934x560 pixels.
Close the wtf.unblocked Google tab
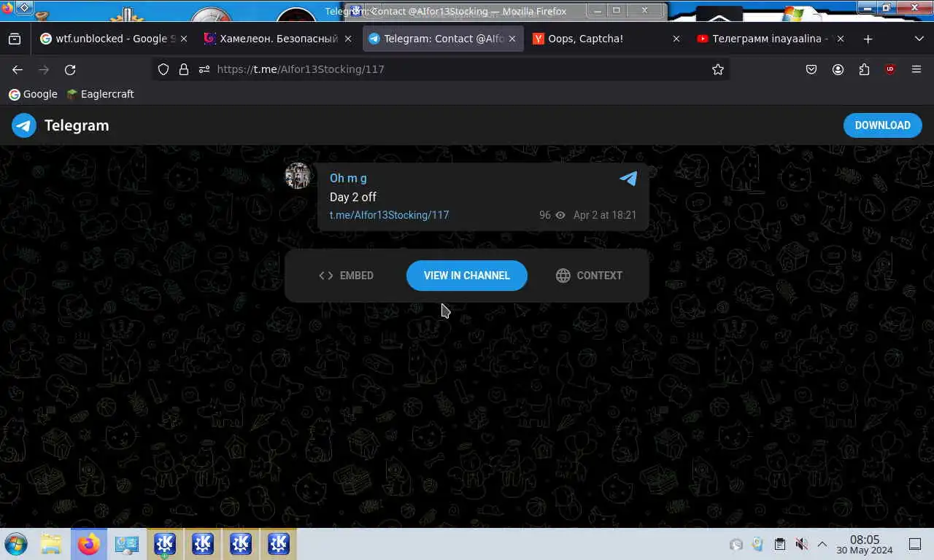click(183, 39)
